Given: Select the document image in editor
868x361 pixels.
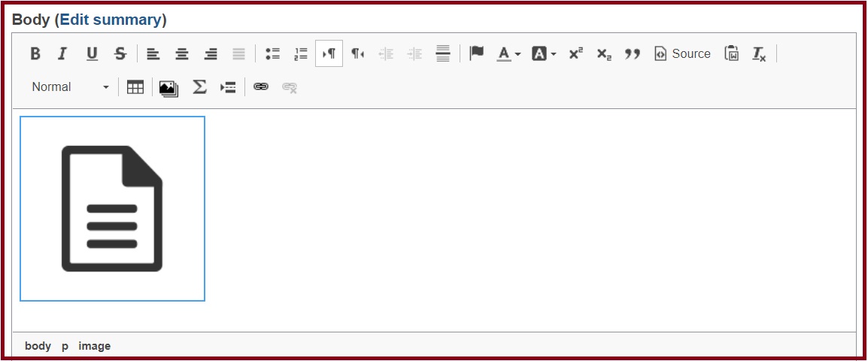Looking at the screenshot, I should click(112, 209).
